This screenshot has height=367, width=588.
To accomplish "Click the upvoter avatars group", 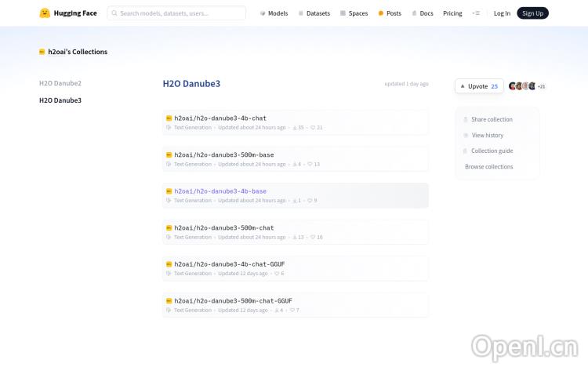I will click(521, 86).
